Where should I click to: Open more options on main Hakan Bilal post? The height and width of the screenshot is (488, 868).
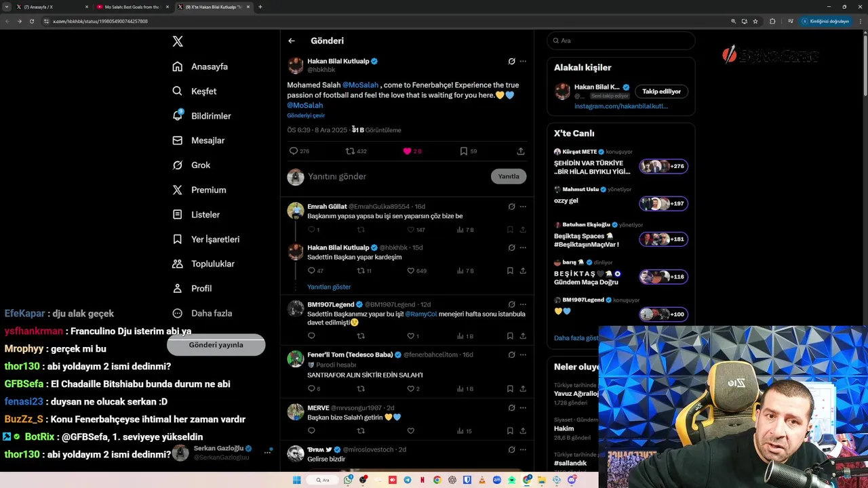pyautogui.click(x=523, y=61)
